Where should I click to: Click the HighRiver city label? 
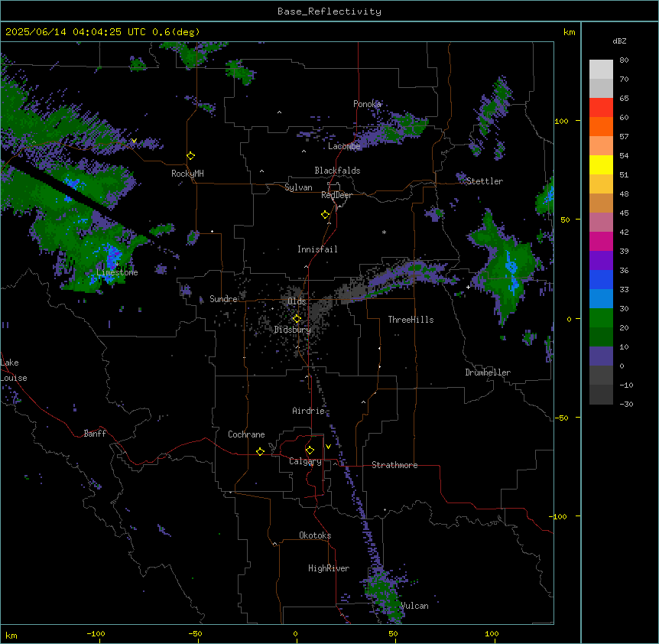pos(329,568)
